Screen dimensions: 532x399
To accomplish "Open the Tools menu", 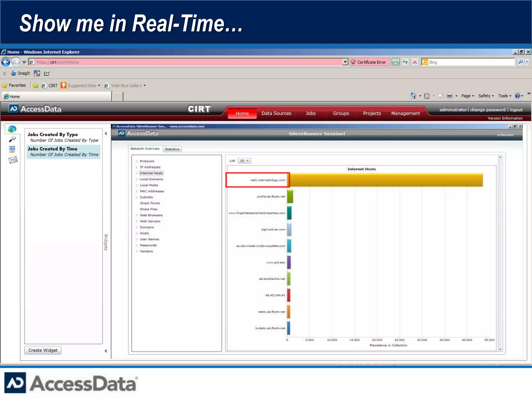I will pyautogui.click(x=505, y=96).
